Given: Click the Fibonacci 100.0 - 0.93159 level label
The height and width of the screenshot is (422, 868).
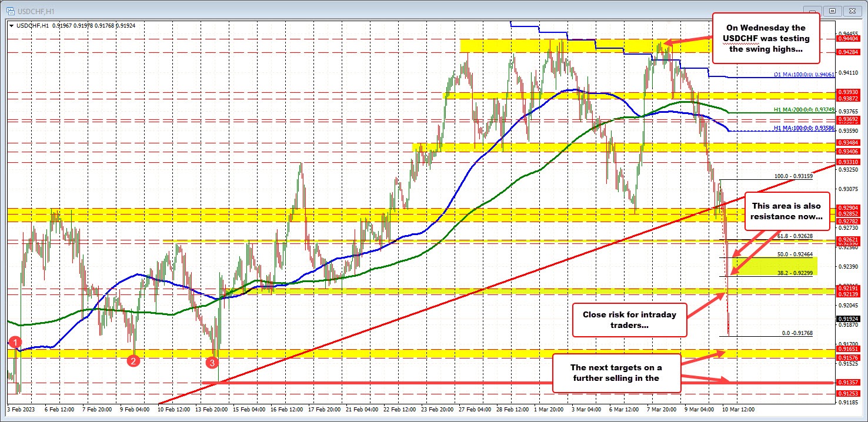Looking at the screenshot, I should point(793,176).
